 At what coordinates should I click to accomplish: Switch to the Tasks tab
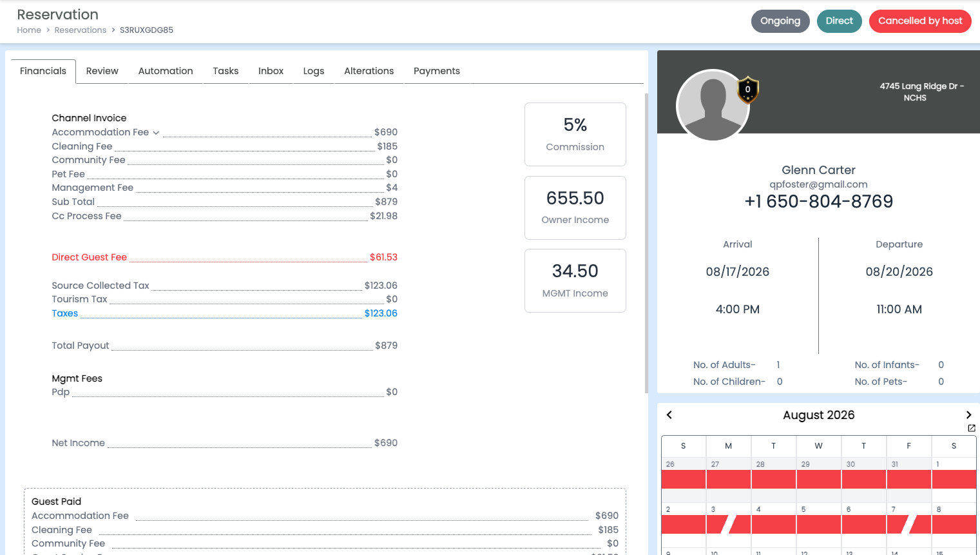(226, 71)
